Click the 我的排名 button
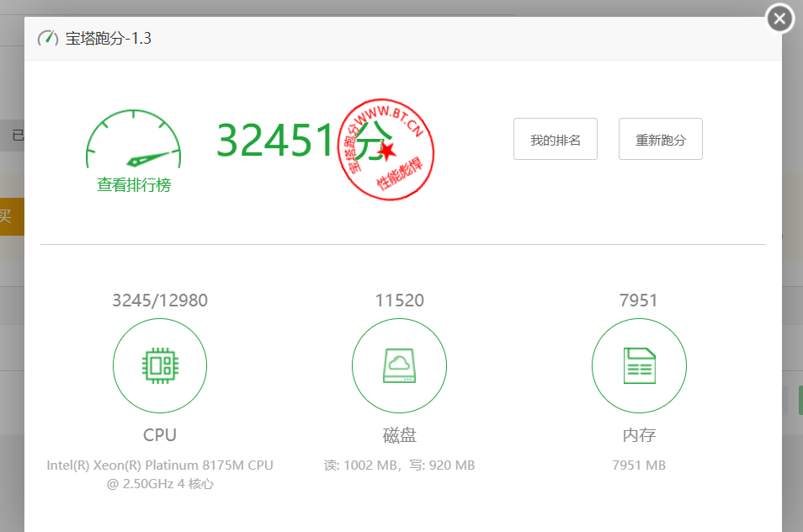Screen dimensions: 803x532 (556, 139)
